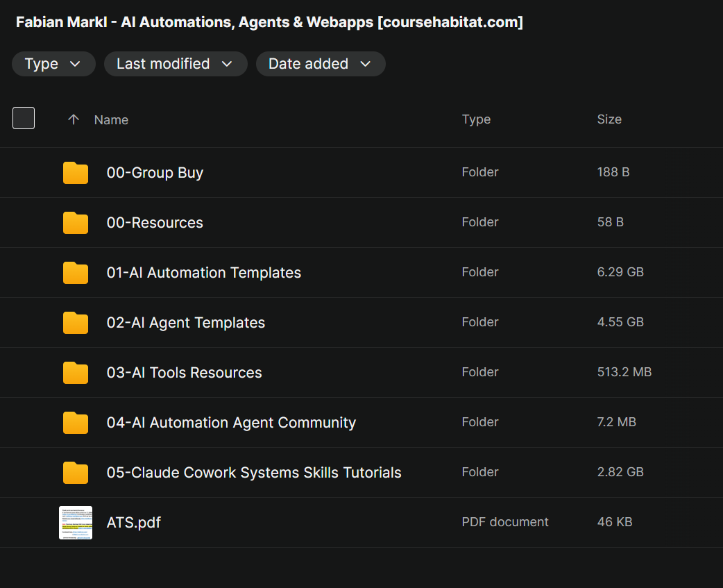Select the 05-Claude Cowork Systems Skills Tutorials name
Image resolution: width=723 pixels, height=588 pixels.
click(x=254, y=473)
